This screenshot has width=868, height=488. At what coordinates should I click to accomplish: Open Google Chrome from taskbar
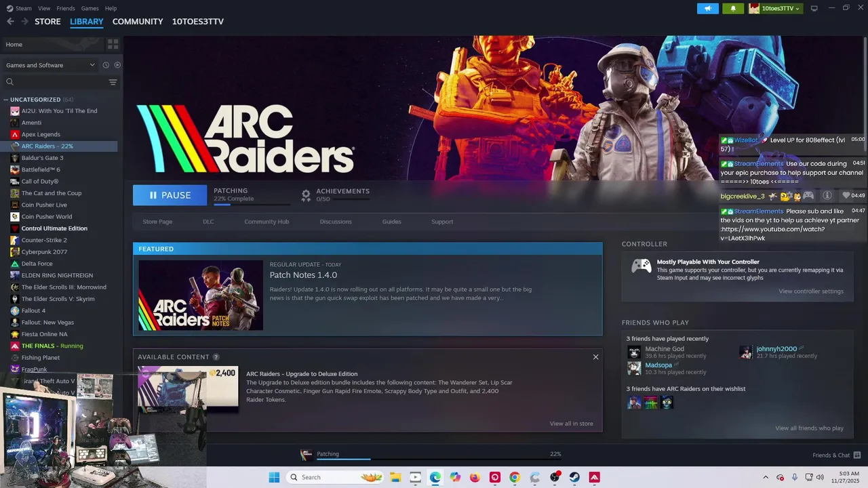(x=515, y=477)
